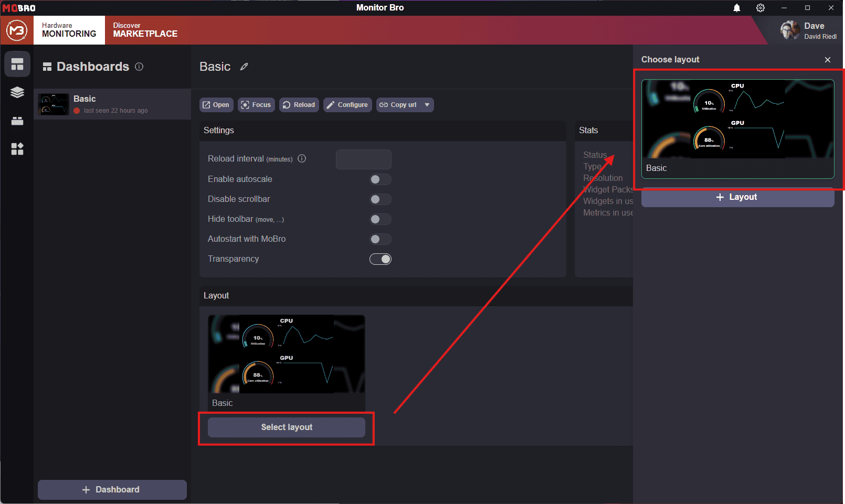The image size is (845, 504).
Task: Open the notifications bell
Action: [x=737, y=8]
